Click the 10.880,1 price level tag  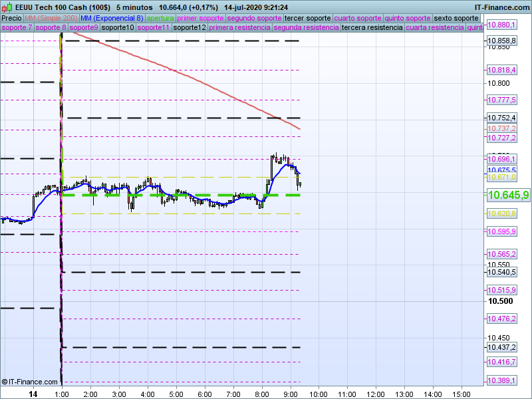tap(502, 25)
